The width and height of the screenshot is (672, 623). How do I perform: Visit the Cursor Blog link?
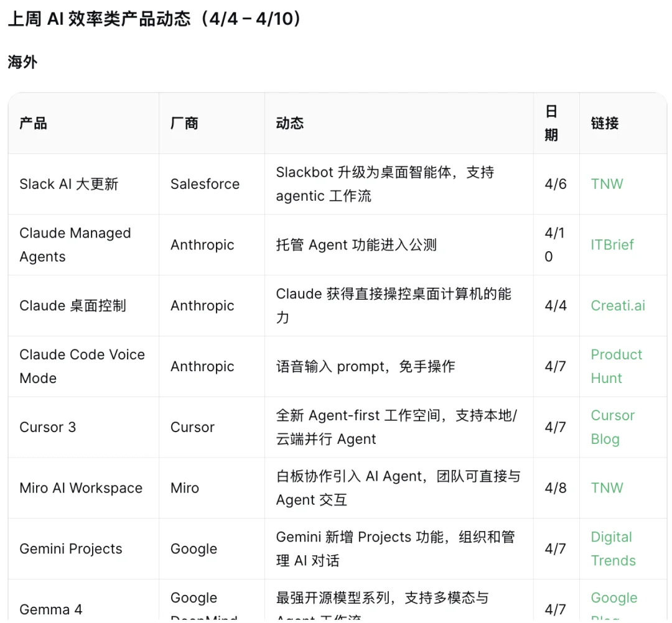point(613,427)
